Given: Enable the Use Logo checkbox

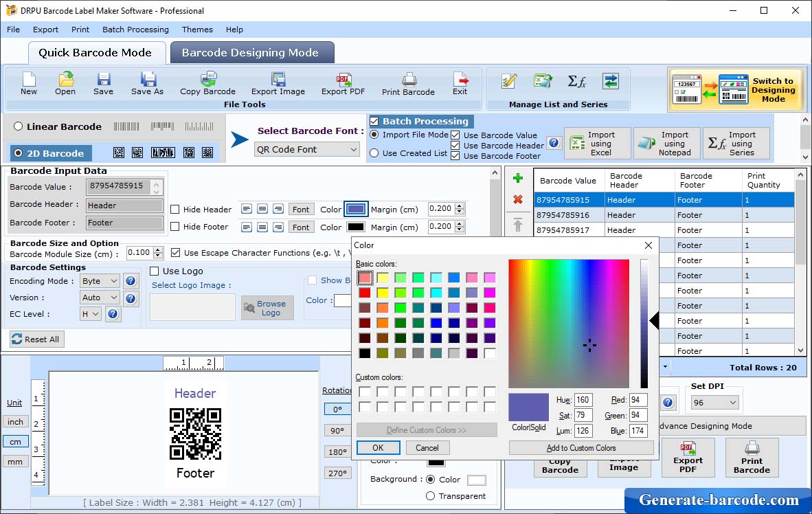Looking at the screenshot, I should coord(155,271).
